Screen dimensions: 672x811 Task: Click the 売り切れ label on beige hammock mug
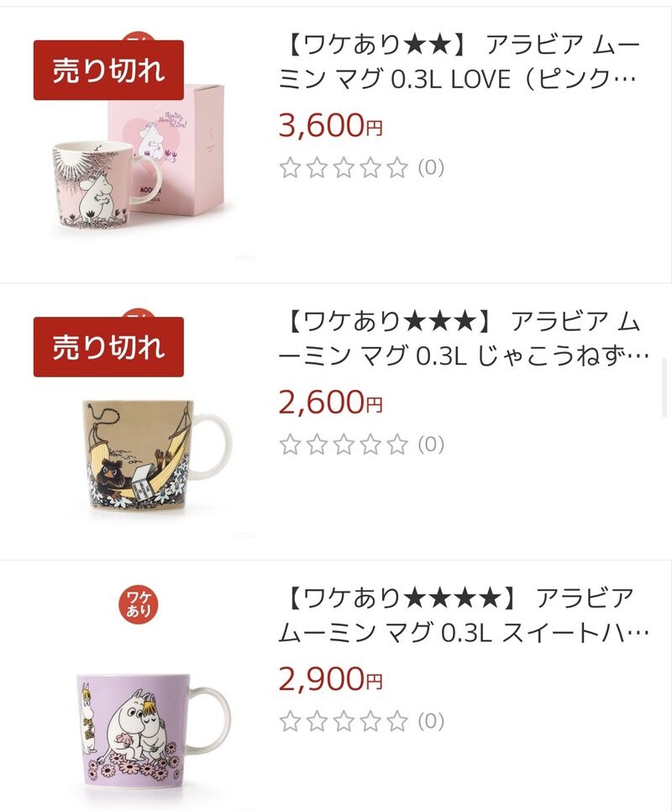point(108,346)
